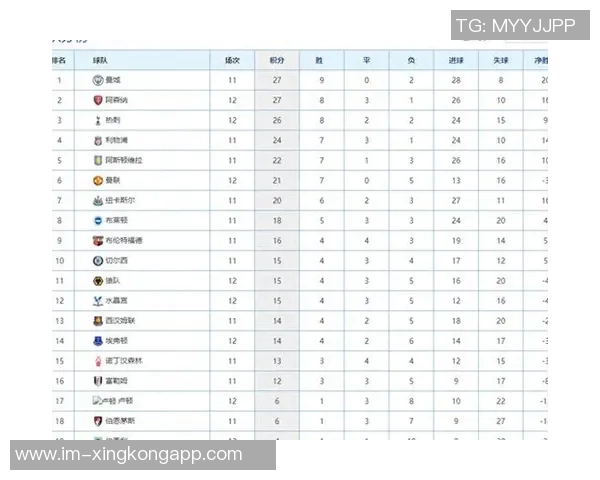Click the Manchester City (曼城) crest icon
600x480 pixels.
point(97,80)
